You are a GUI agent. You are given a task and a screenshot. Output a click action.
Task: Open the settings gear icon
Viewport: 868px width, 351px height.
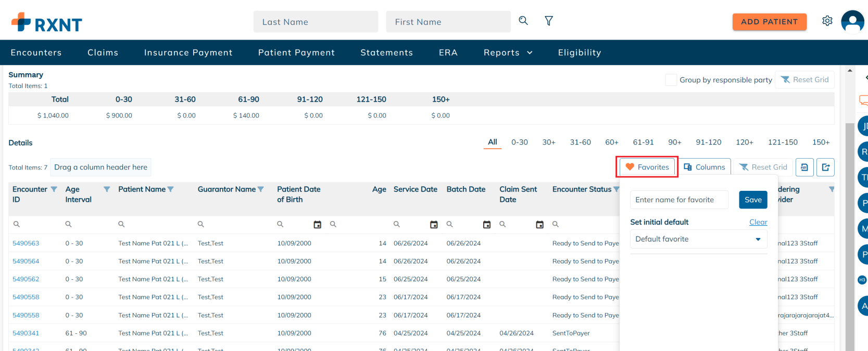[x=827, y=21]
